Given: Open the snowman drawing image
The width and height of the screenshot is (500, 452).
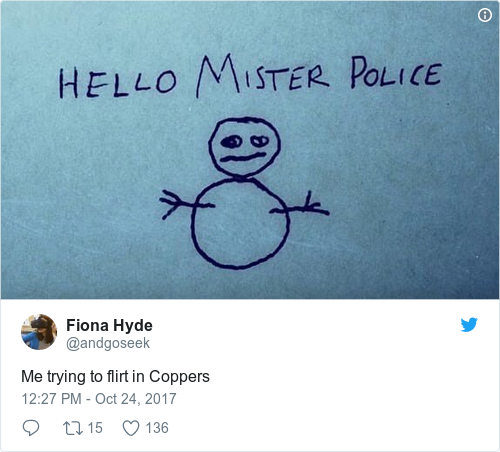Looking at the screenshot, I should click(250, 150).
